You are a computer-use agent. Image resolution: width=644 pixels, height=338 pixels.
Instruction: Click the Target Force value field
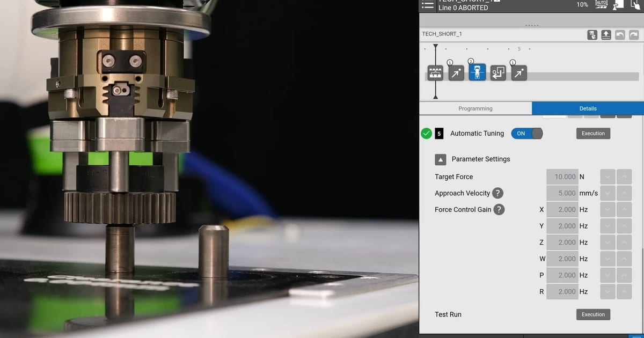tap(562, 177)
